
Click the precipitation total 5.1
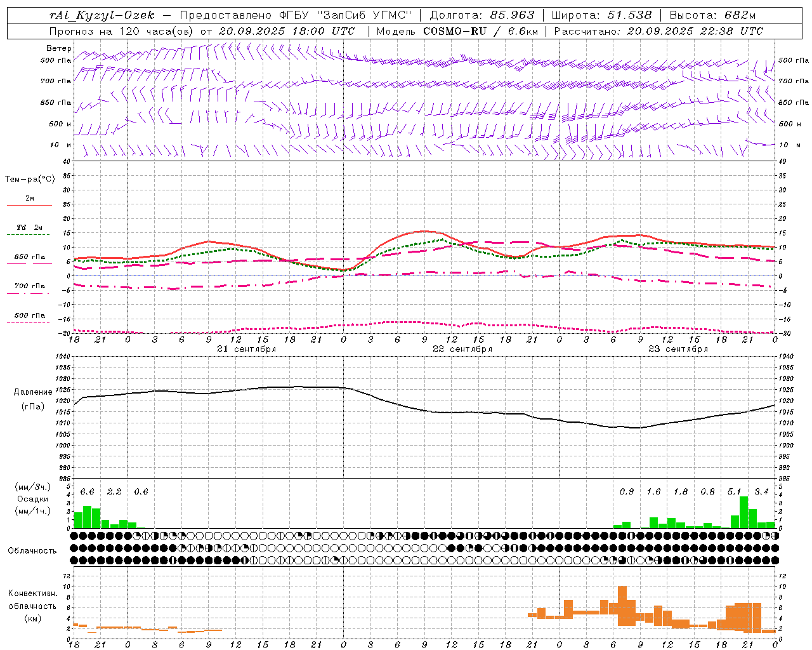pos(734,492)
